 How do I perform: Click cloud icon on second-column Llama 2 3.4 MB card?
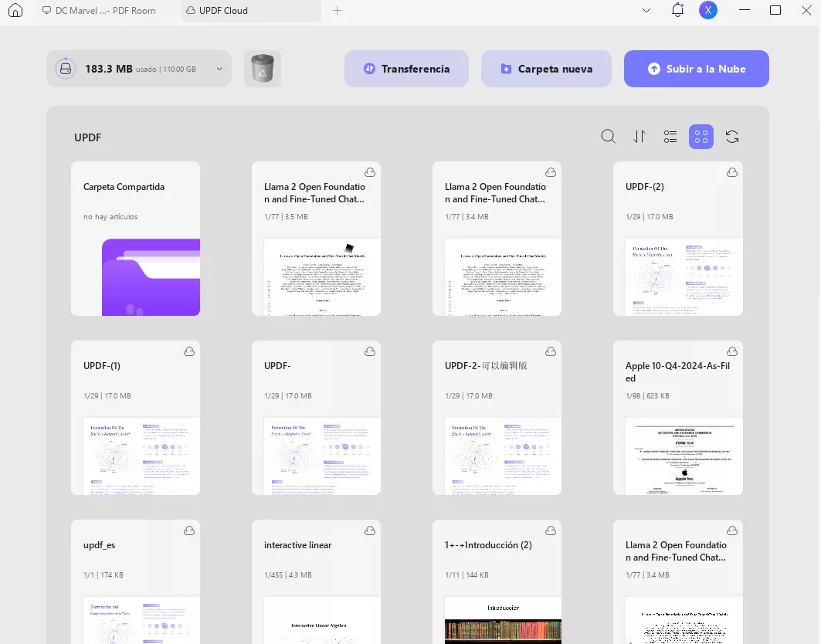[551, 172]
